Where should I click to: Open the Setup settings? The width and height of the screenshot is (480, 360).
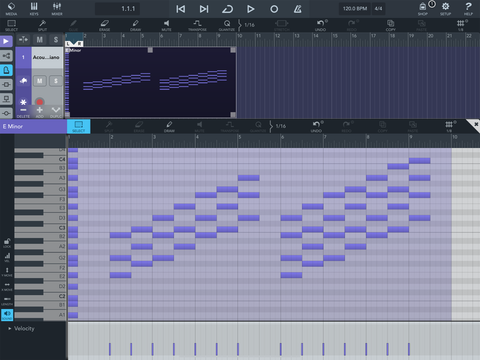446,9
